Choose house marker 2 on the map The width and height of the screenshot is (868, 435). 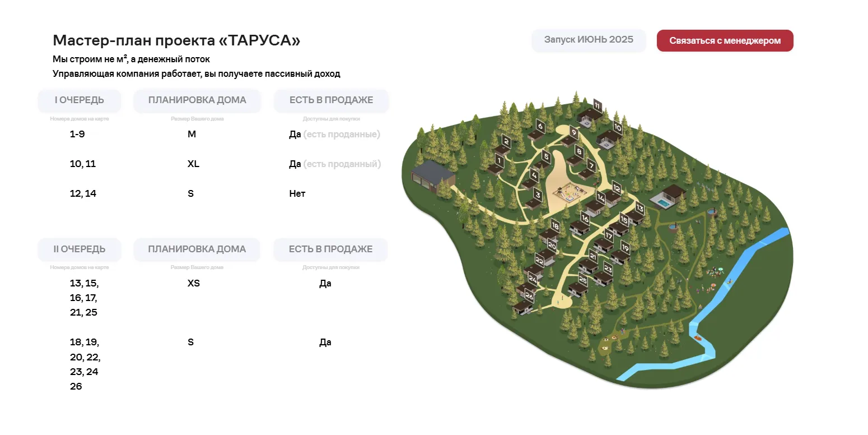[506, 142]
